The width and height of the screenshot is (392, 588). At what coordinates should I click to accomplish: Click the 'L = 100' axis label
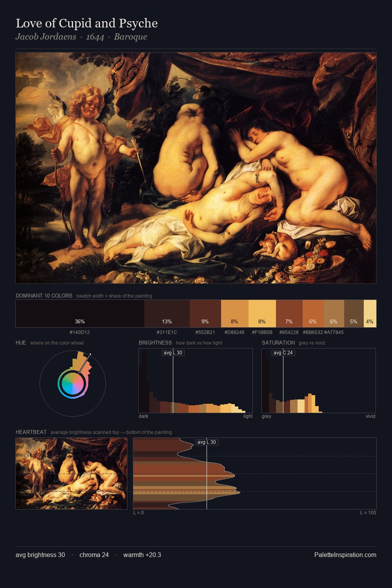368,513
